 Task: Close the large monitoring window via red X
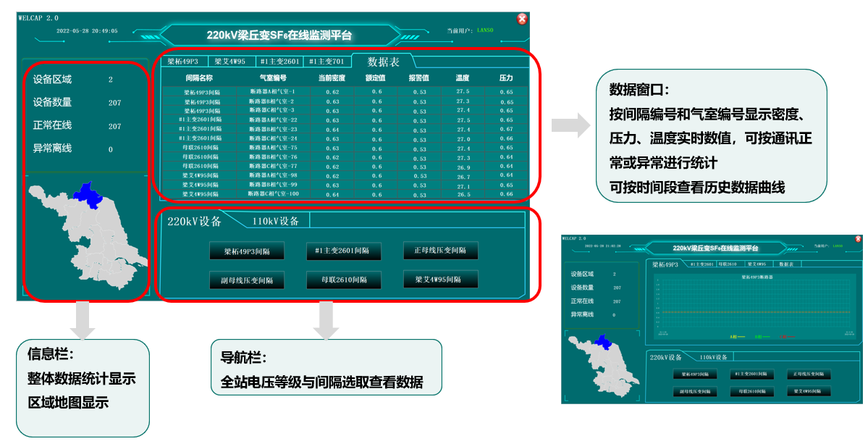pyautogui.click(x=522, y=20)
